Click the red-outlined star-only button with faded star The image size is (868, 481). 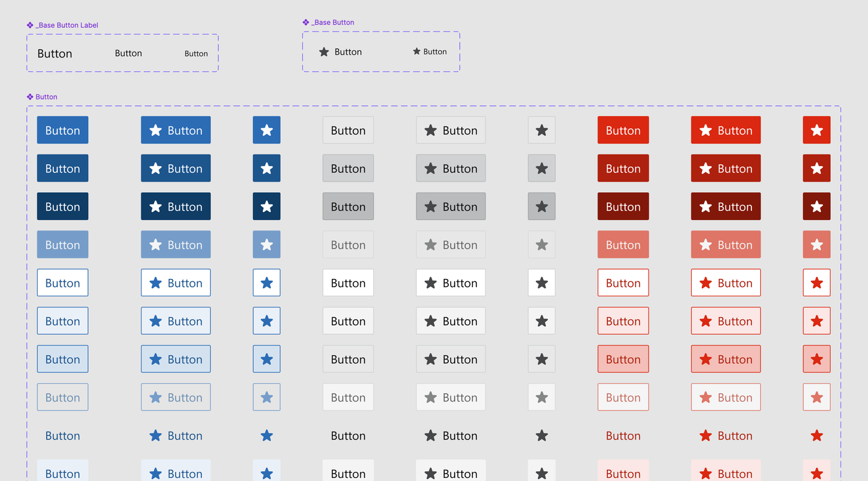(x=817, y=397)
